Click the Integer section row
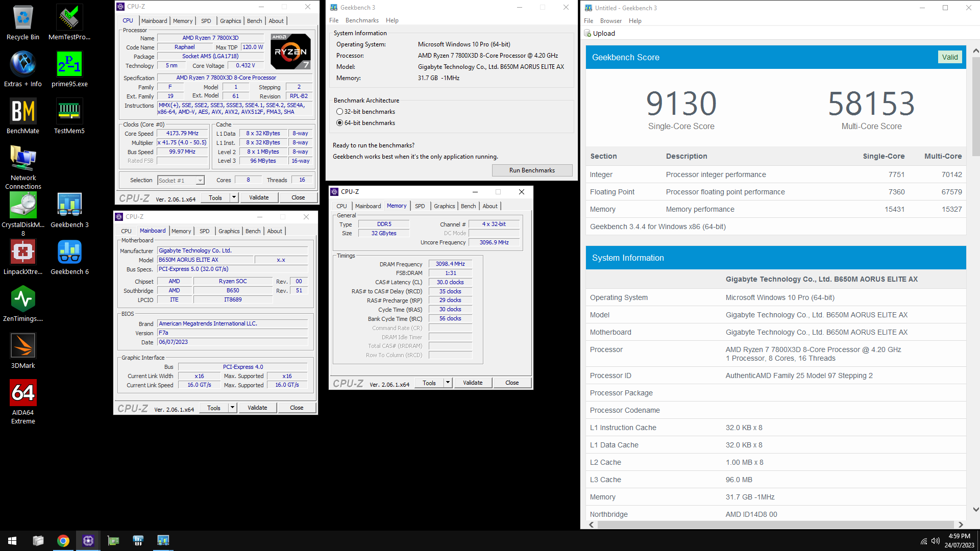The height and width of the screenshot is (551, 980). (776, 174)
